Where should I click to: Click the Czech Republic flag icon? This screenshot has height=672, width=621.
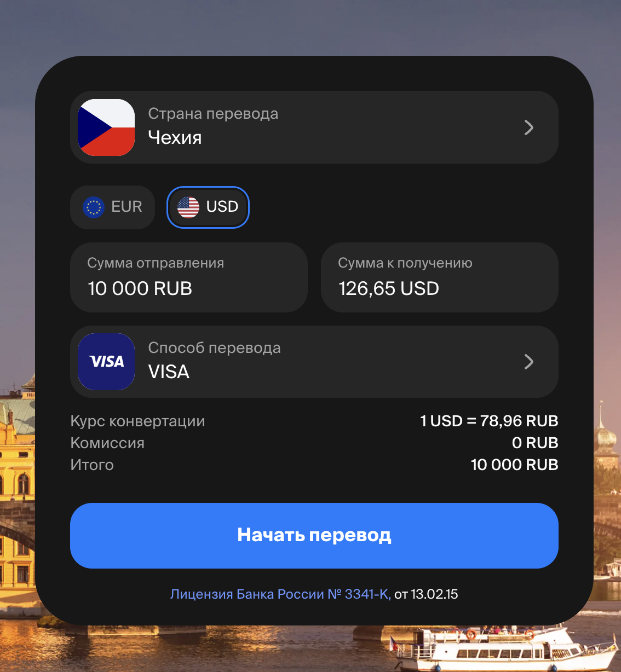point(106,128)
